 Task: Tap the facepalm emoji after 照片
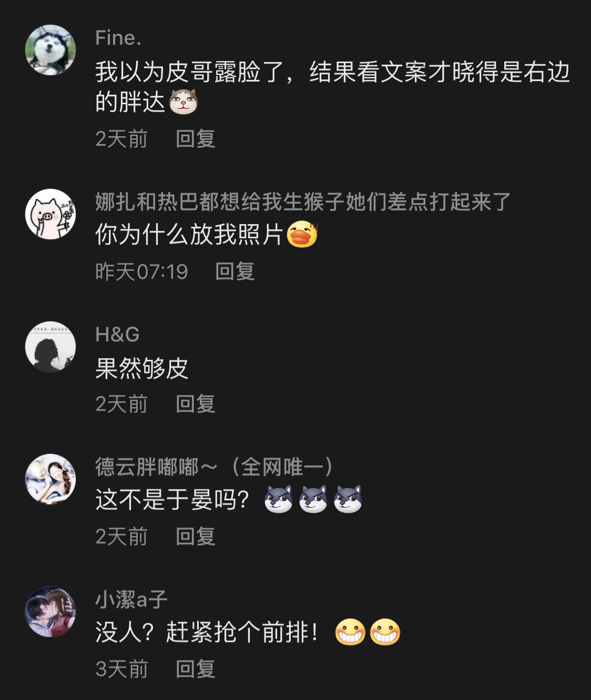click(302, 235)
